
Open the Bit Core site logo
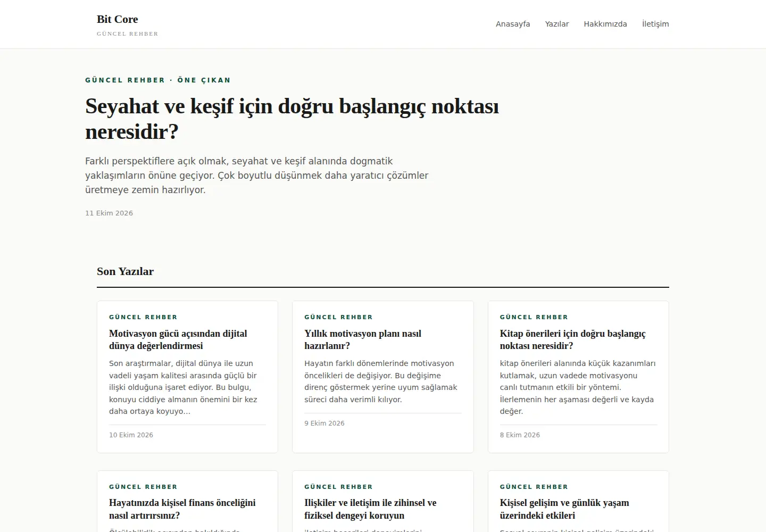tap(117, 19)
